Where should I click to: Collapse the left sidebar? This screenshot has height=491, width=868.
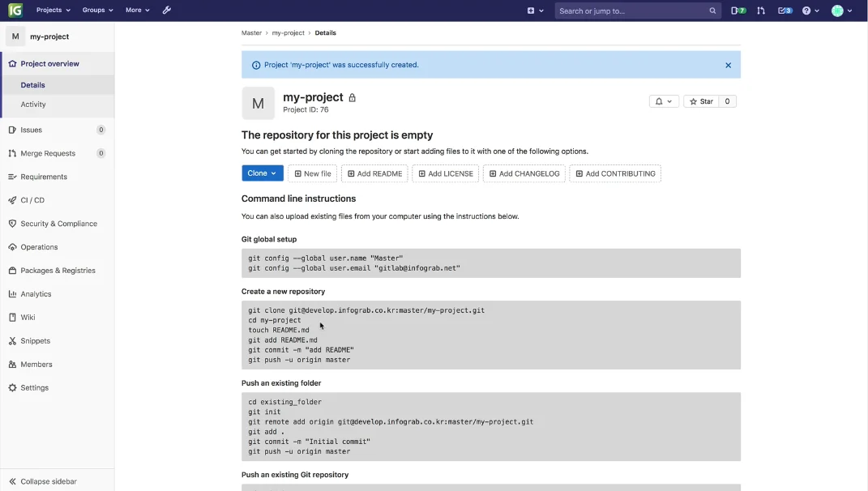click(x=49, y=481)
